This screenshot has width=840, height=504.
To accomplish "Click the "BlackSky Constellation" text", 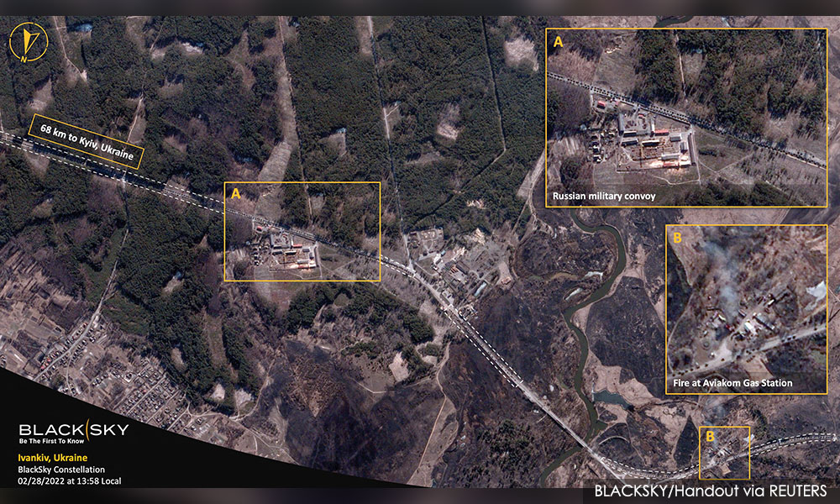I will pyautogui.click(x=61, y=470).
